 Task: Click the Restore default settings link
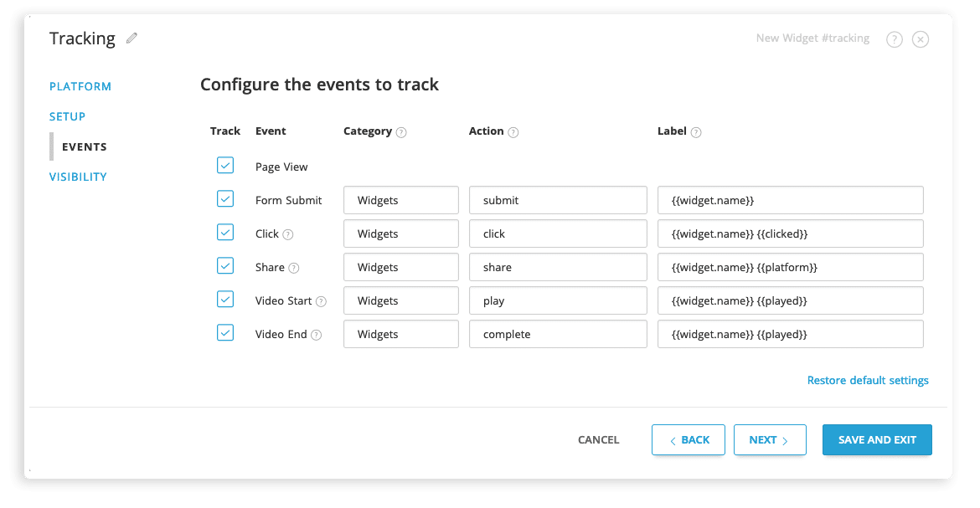868,380
